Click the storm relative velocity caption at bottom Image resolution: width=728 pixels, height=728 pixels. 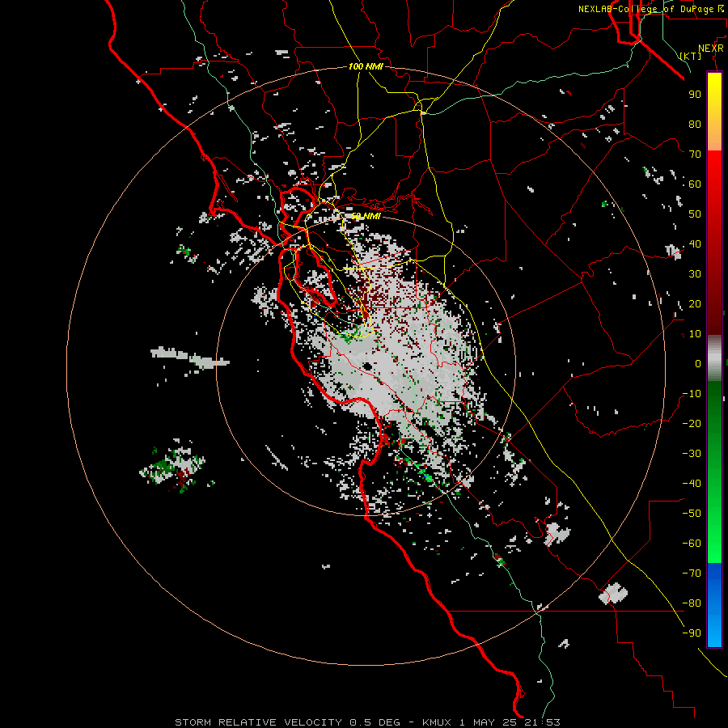click(x=367, y=722)
